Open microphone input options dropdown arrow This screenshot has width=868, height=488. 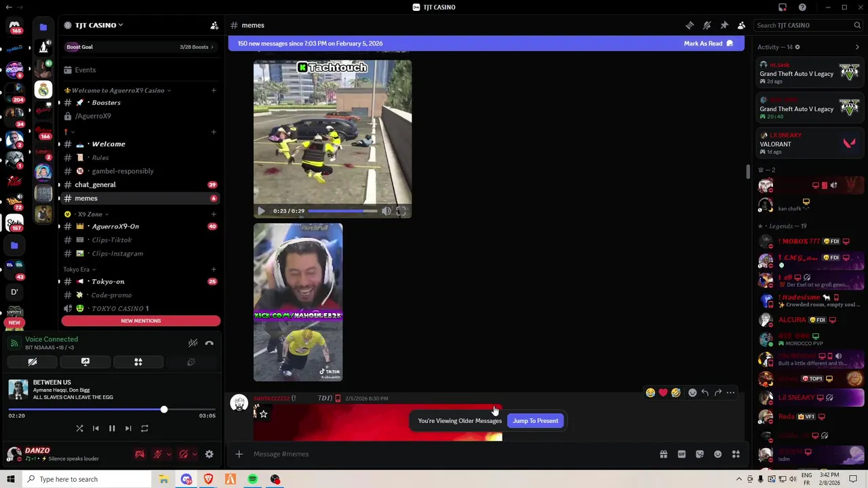[168, 454]
